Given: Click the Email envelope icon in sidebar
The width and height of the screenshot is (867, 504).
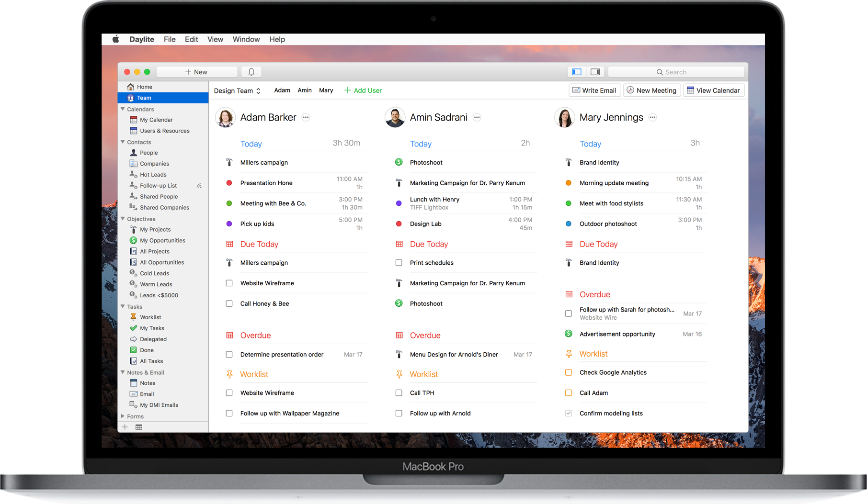Looking at the screenshot, I should click(x=134, y=394).
